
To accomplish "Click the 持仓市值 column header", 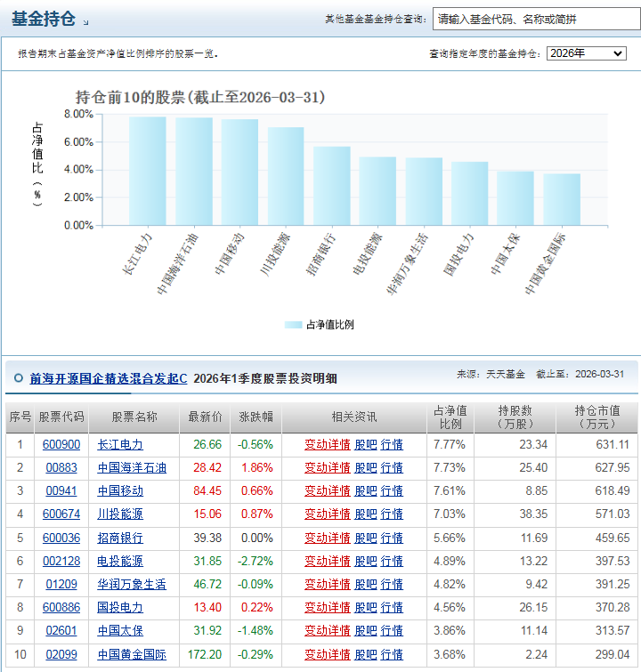I will coord(596,417).
